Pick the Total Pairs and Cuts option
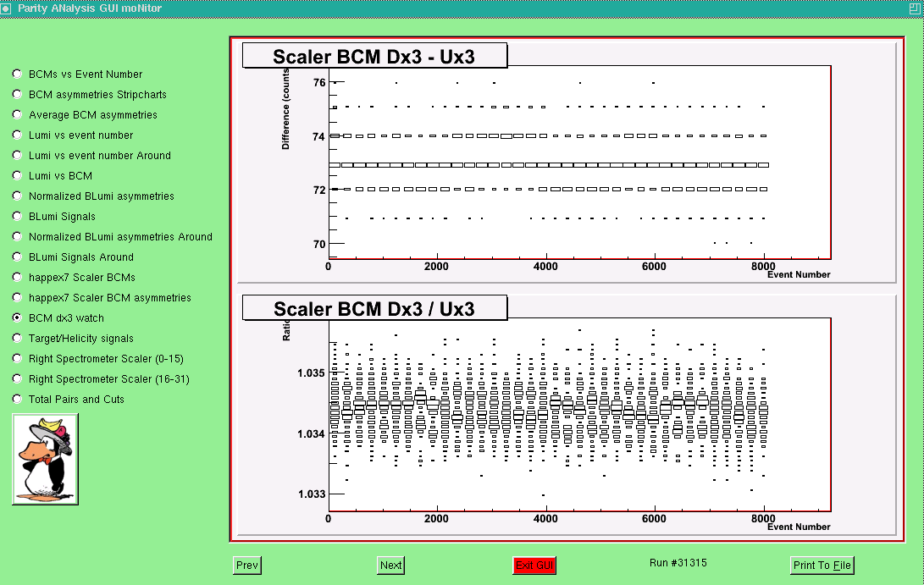This screenshot has width=924, height=585. coord(17,400)
